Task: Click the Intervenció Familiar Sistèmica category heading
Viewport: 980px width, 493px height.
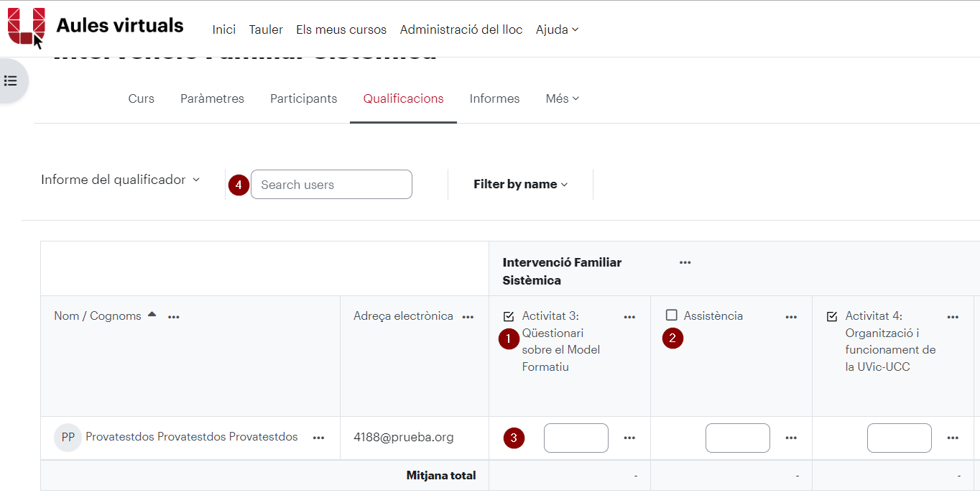Action: point(562,271)
